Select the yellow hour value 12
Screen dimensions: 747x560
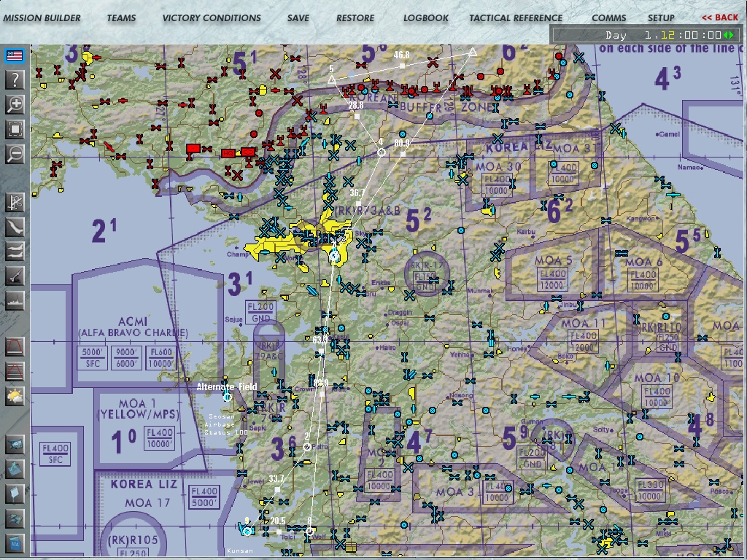667,35
